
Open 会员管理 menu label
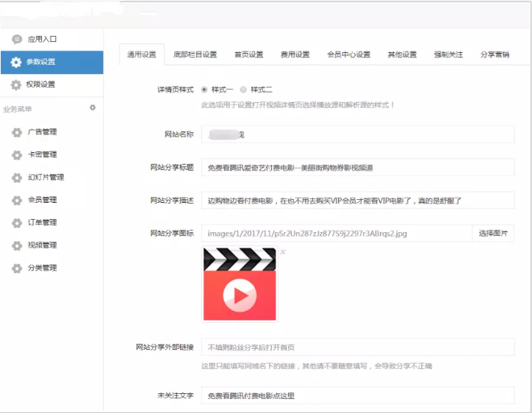click(x=42, y=200)
